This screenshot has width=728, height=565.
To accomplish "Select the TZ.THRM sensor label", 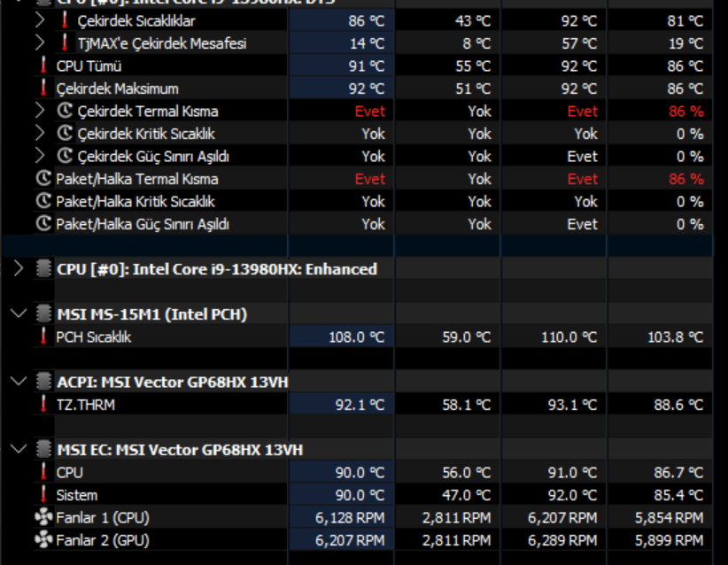I will (x=85, y=405).
